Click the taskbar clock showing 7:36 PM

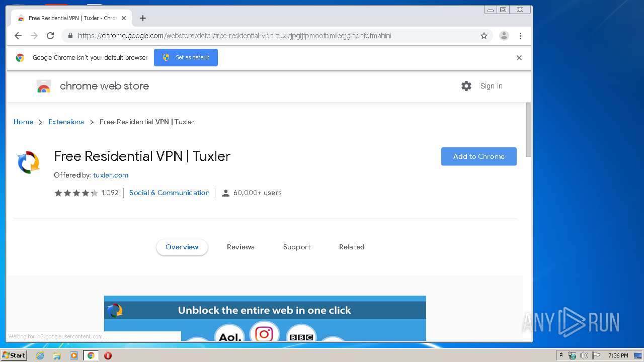pos(618,355)
